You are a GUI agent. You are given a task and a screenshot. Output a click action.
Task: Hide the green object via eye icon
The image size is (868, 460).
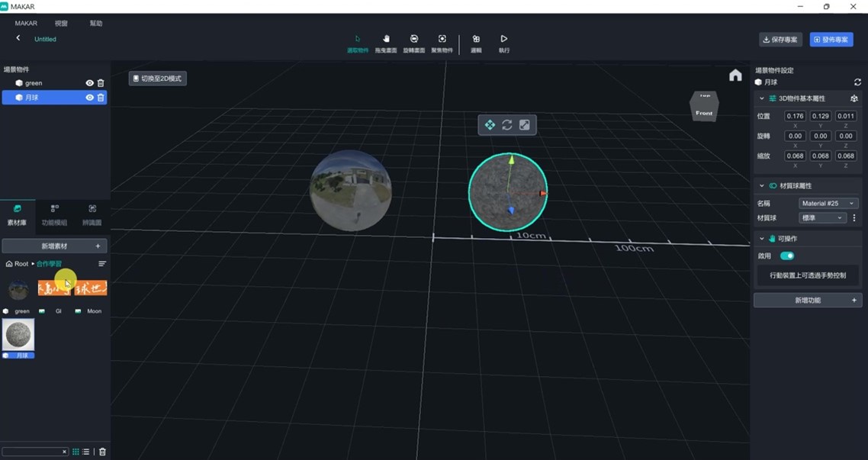click(x=89, y=83)
